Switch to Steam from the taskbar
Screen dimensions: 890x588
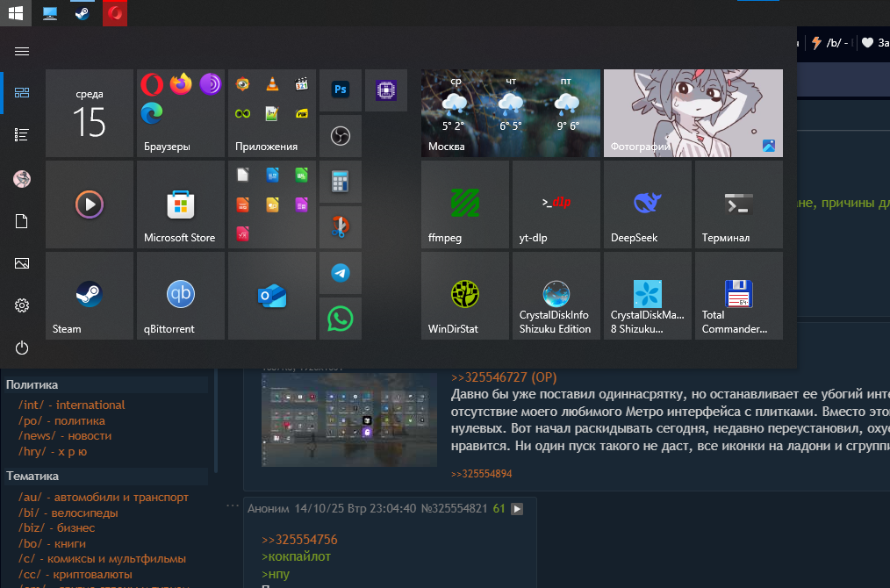pos(83,14)
